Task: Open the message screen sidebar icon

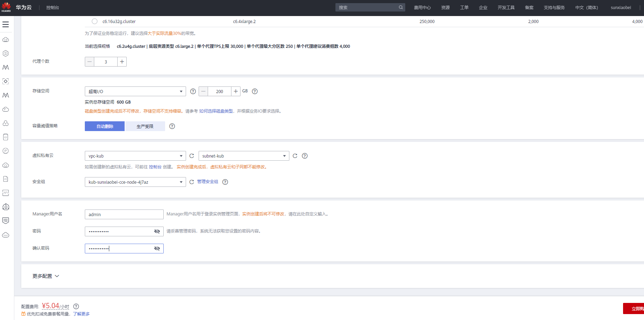Action: (6, 221)
